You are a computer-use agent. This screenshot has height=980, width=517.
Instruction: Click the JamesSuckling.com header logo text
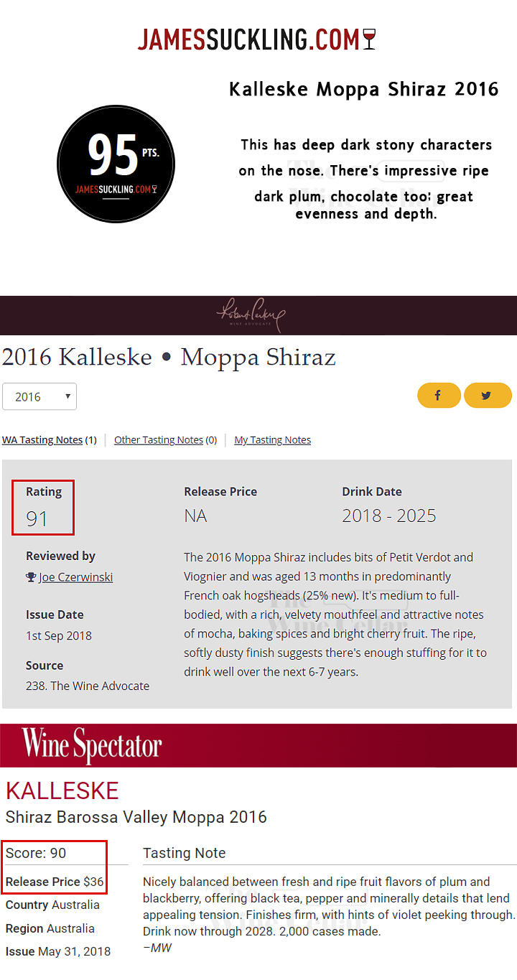[248, 39]
